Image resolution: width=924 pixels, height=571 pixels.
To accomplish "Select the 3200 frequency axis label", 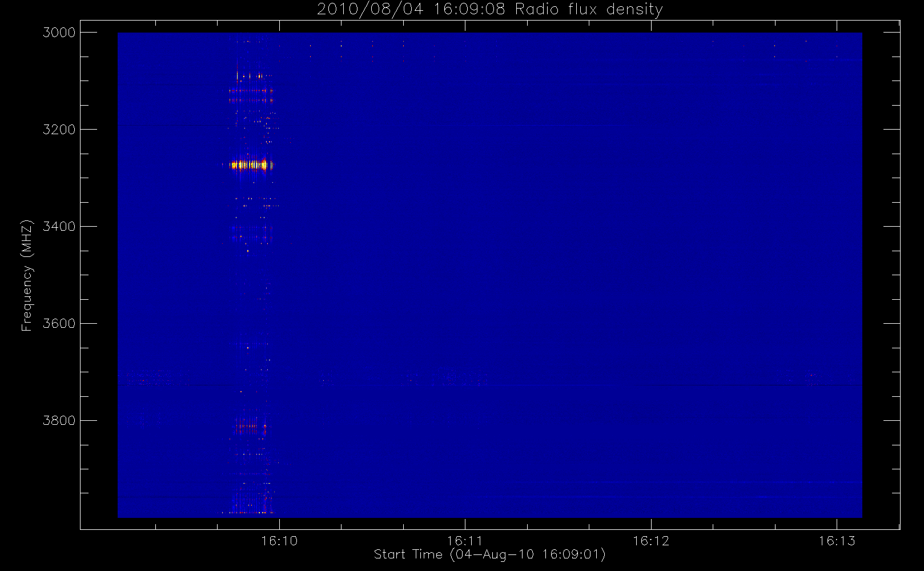I will [59, 130].
